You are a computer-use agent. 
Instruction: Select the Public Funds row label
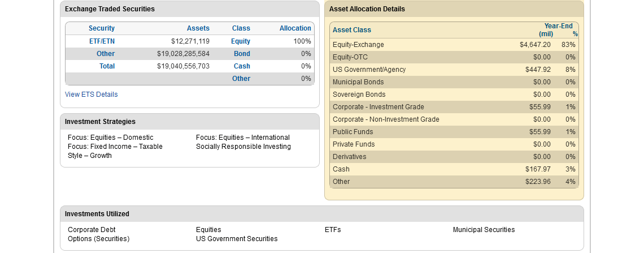[353, 132]
